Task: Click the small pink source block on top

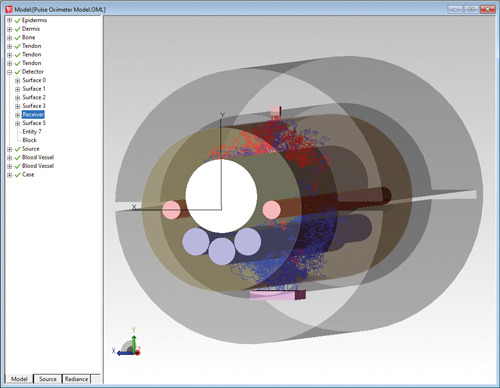Action: (x=276, y=111)
